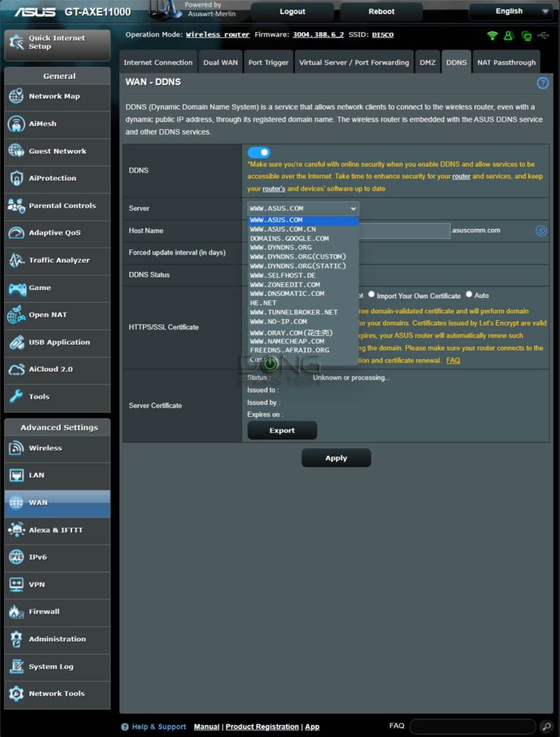Click the green user status icon

(508, 35)
